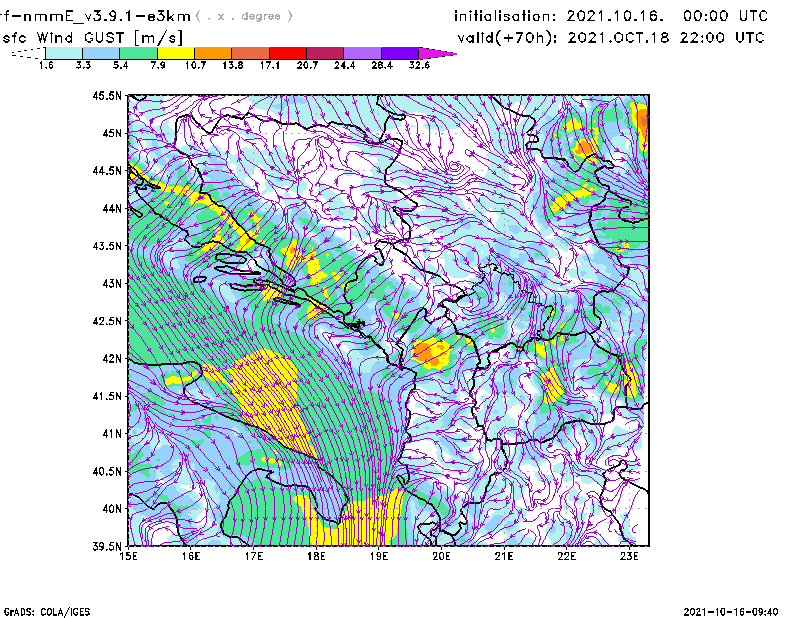Click the light purple legend swatch
The image size is (800, 618).
pos(363,53)
